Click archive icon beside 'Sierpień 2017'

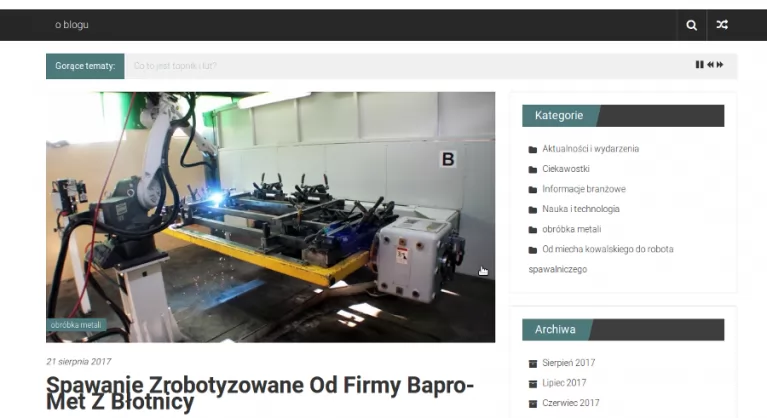click(x=533, y=363)
